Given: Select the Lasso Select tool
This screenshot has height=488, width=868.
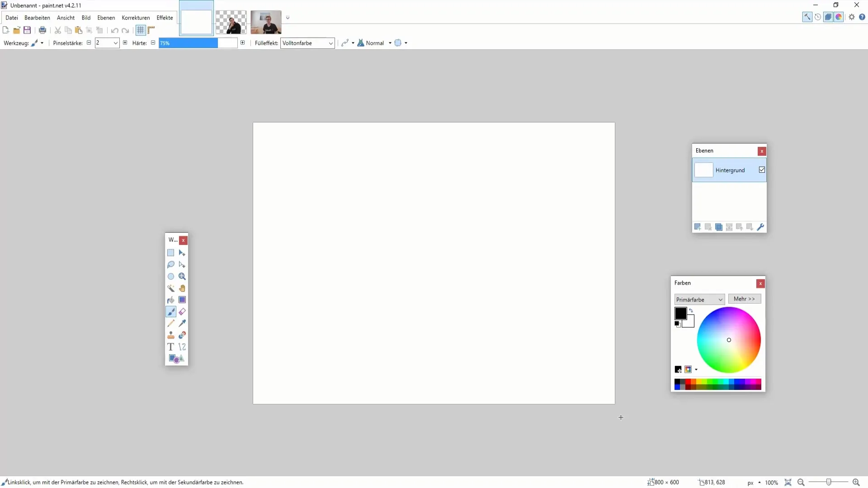Looking at the screenshot, I should coord(170,265).
